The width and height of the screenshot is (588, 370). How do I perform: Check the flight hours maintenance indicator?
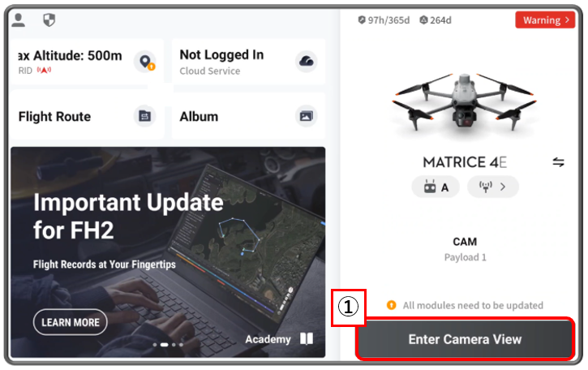(x=384, y=20)
